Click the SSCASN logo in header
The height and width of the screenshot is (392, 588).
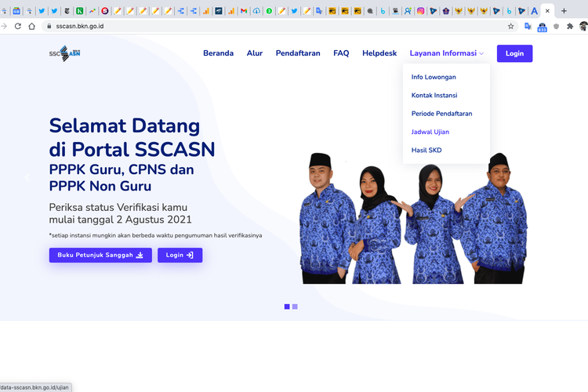tap(64, 53)
